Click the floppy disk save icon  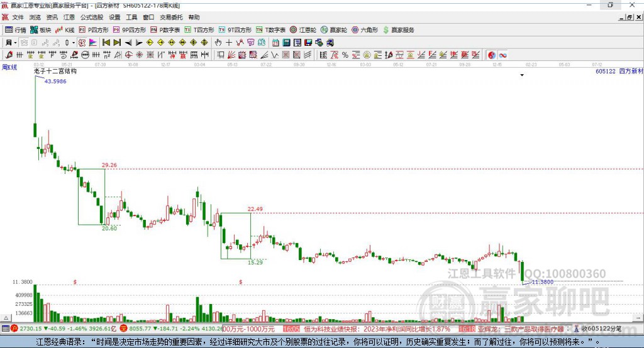pyautogui.click(x=308, y=43)
